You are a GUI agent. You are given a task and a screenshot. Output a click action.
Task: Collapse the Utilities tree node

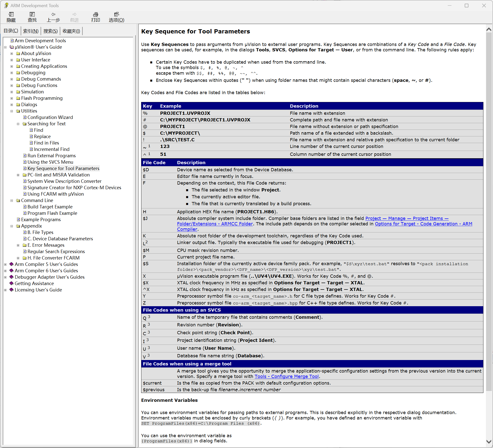point(12,111)
